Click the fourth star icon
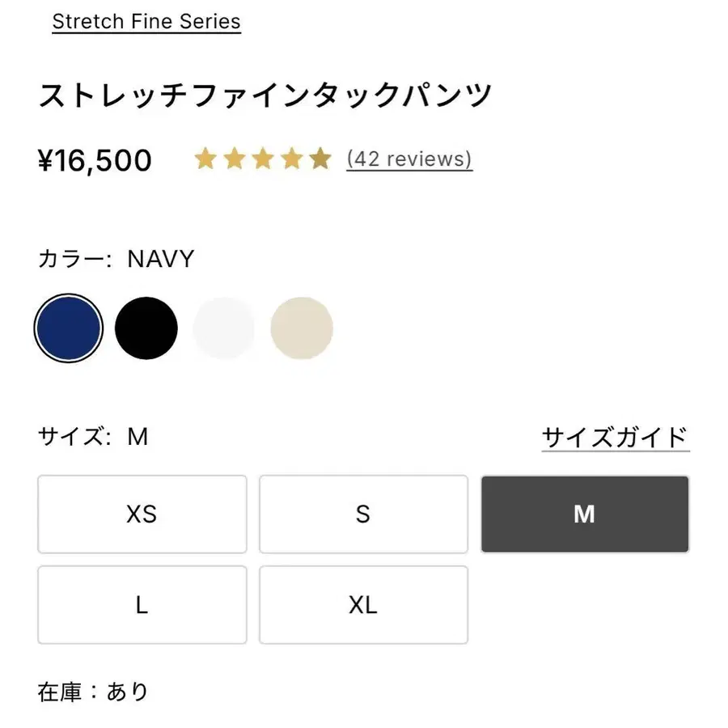The width and height of the screenshot is (728, 728). pos(292,159)
